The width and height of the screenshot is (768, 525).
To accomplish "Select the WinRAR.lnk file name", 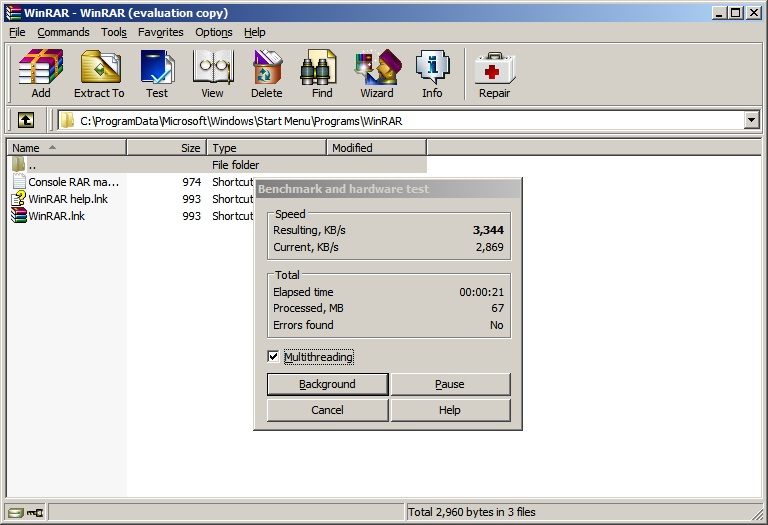I will coord(56,216).
